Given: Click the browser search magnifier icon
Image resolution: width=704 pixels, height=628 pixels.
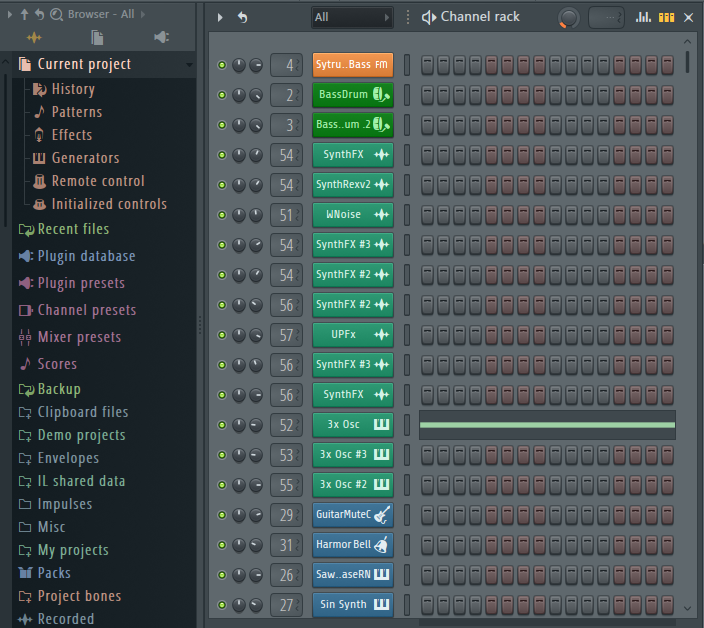Looking at the screenshot, I should (x=57, y=15).
